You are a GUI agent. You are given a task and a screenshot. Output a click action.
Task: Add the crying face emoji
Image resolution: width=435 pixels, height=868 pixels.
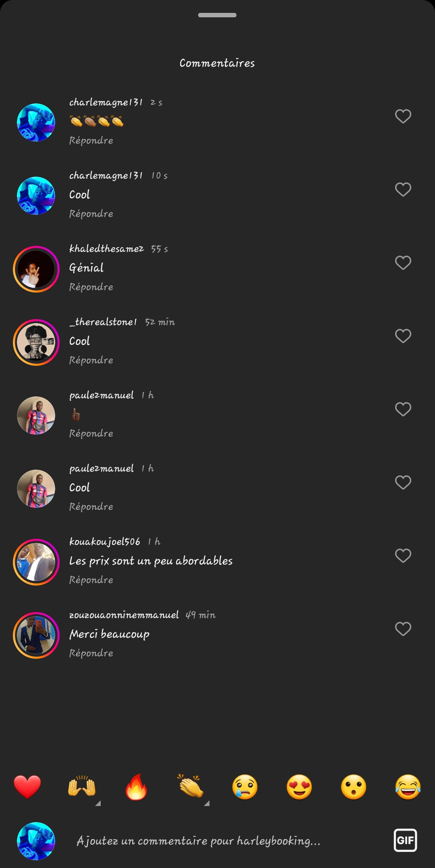point(245,786)
